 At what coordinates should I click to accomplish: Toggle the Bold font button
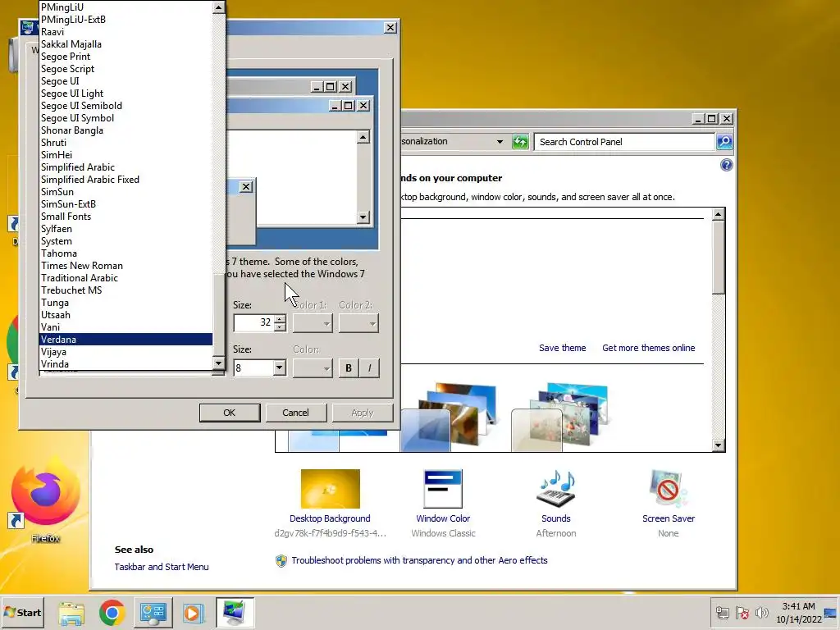pos(349,368)
